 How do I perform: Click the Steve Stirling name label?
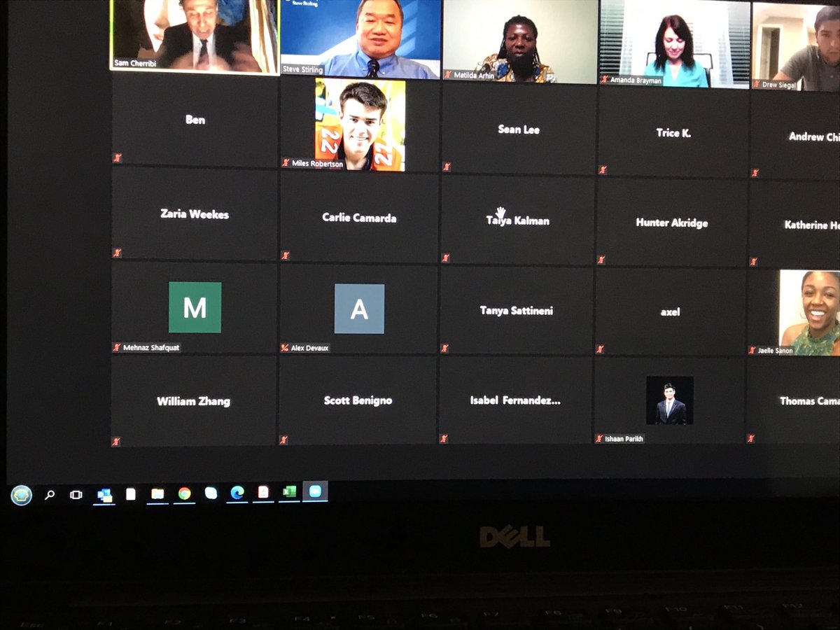point(302,69)
